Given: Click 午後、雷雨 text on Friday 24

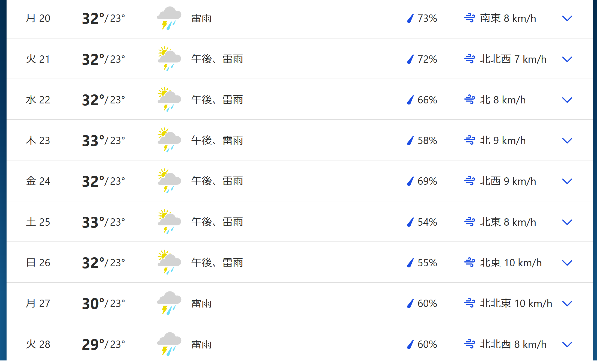Looking at the screenshot, I should click(x=217, y=181).
